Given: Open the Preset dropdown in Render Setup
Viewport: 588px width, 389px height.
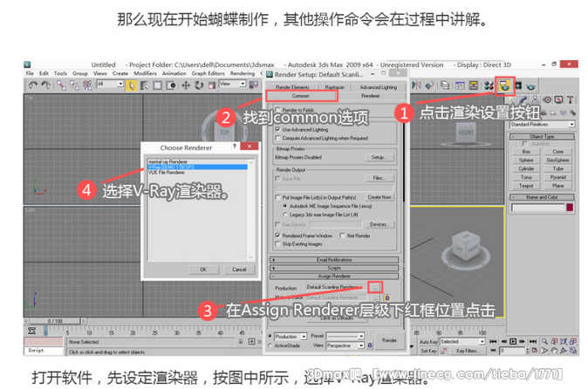Looking at the screenshot, I should click(x=345, y=336).
